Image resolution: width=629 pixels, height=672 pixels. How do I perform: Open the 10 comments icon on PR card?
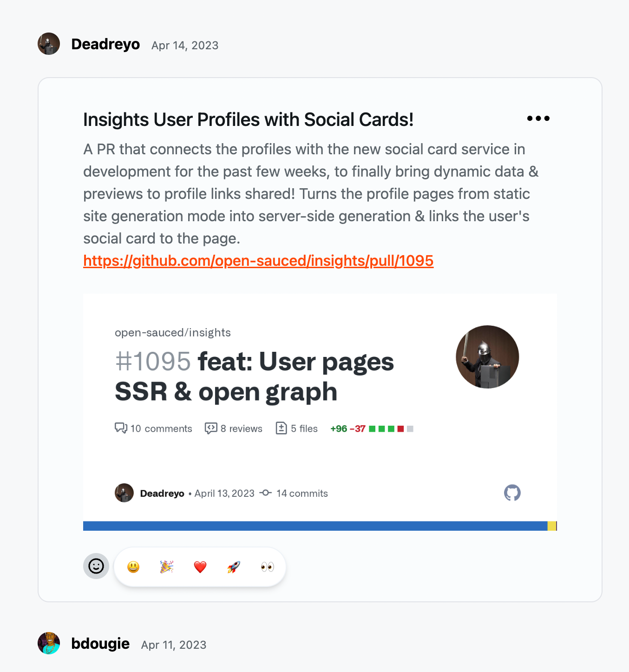coord(121,428)
